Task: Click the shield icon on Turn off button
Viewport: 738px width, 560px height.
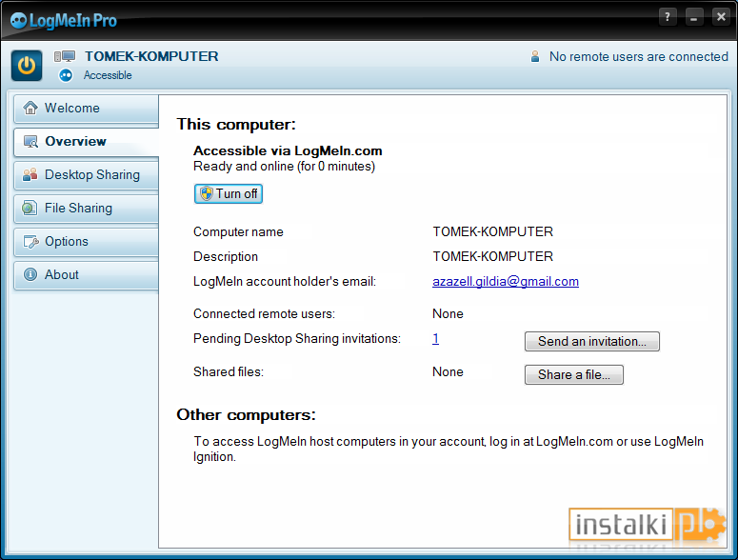Action: 206,193
